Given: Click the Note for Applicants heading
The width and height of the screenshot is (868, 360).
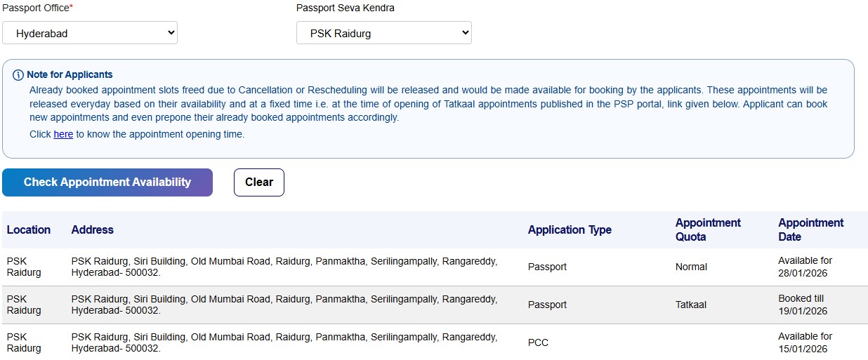Looking at the screenshot, I should click(70, 74).
